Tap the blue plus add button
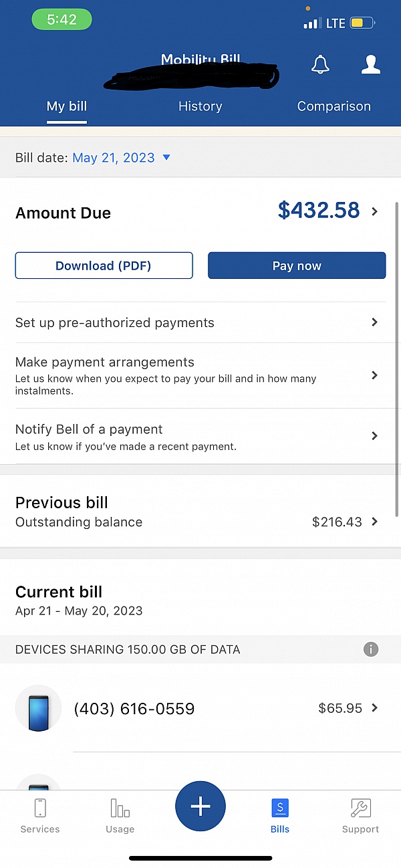The width and height of the screenshot is (401, 868). 200,806
